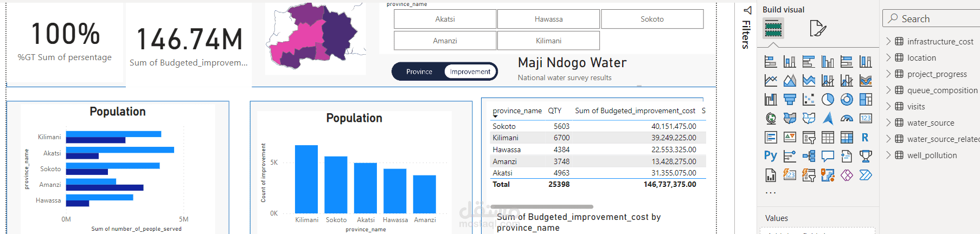980x234 pixels.
Task: Select the Decomposition tree visual
Action: [809, 156]
